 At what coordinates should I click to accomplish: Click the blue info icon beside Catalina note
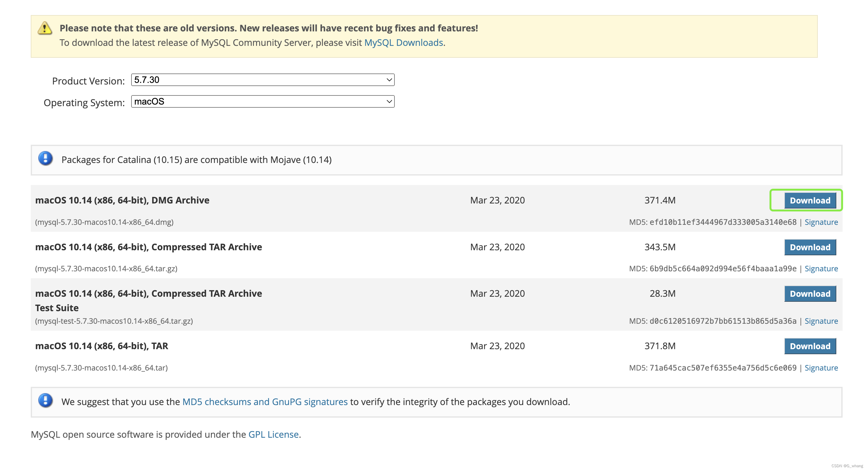46,158
